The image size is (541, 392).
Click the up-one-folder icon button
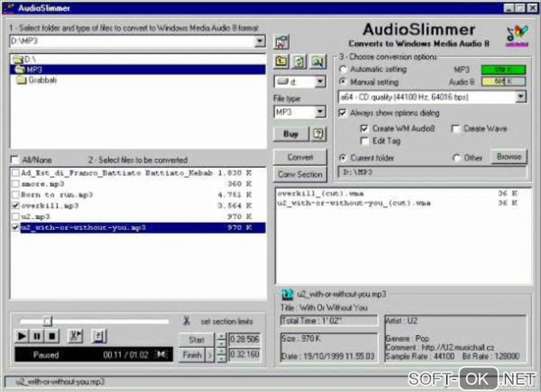[282, 61]
